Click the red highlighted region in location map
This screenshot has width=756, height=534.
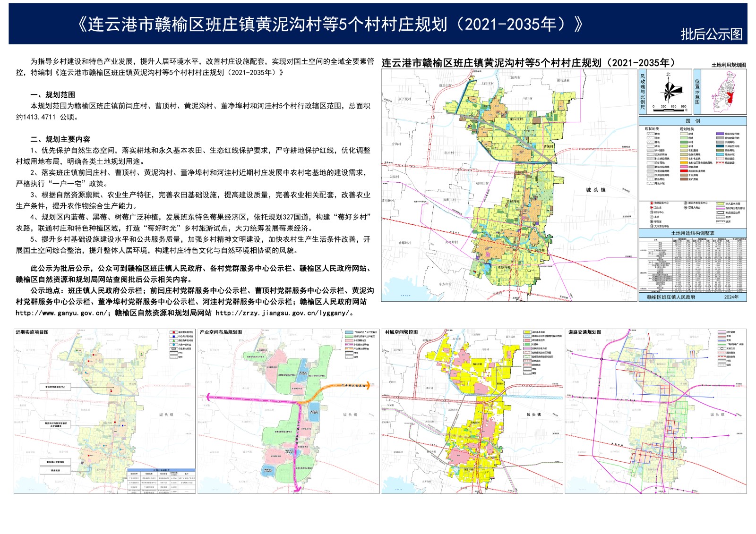(x=731, y=98)
